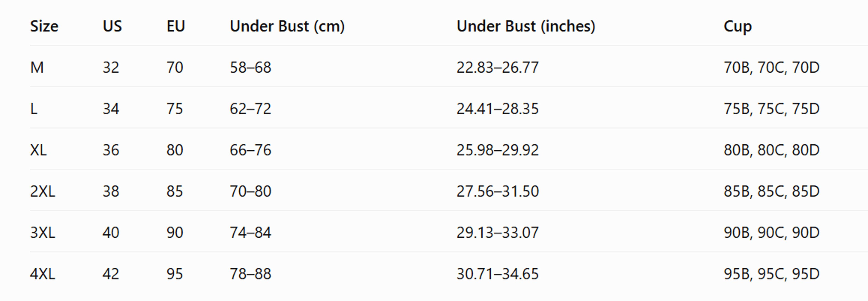Click the EU column header

click(176, 26)
